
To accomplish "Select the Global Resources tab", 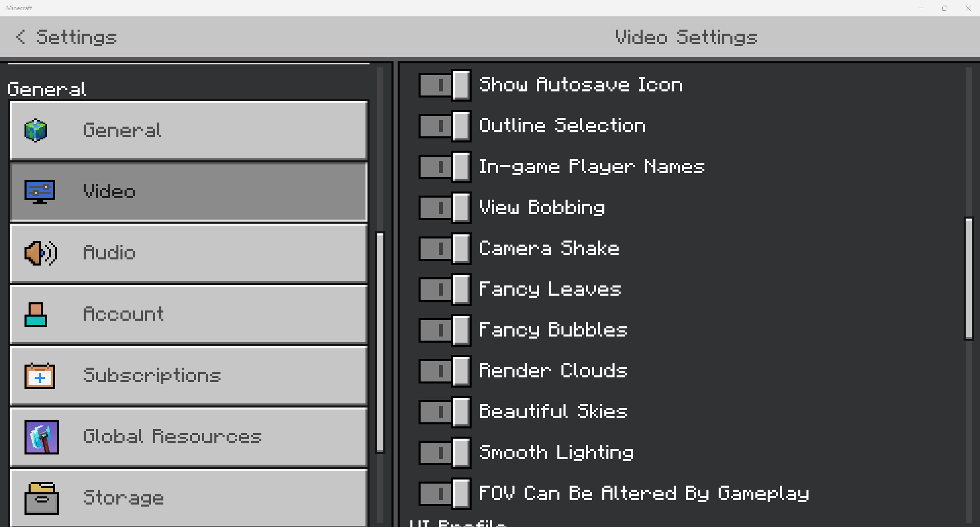I will click(x=189, y=437).
